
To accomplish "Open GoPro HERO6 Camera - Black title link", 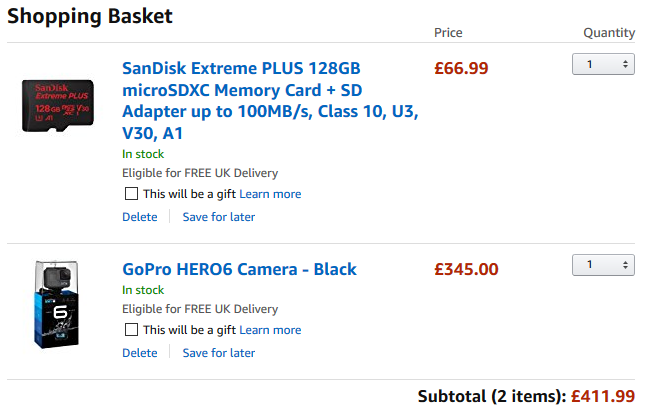I will click(x=239, y=269).
